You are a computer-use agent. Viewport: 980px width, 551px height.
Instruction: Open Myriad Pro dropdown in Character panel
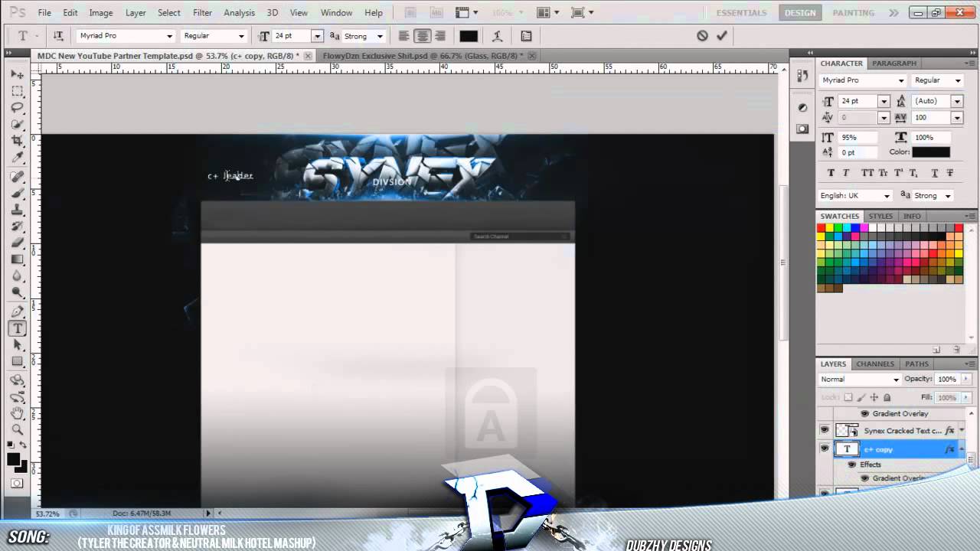pyautogui.click(x=900, y=80)
